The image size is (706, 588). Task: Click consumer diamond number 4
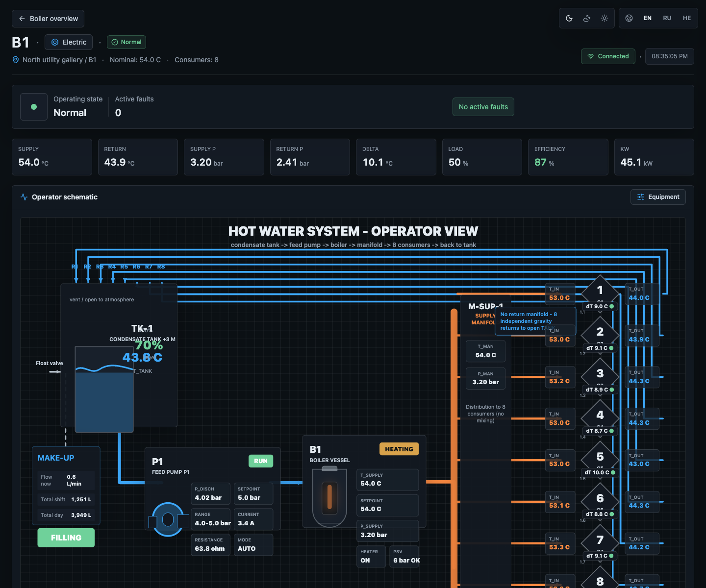pos(600,416)
